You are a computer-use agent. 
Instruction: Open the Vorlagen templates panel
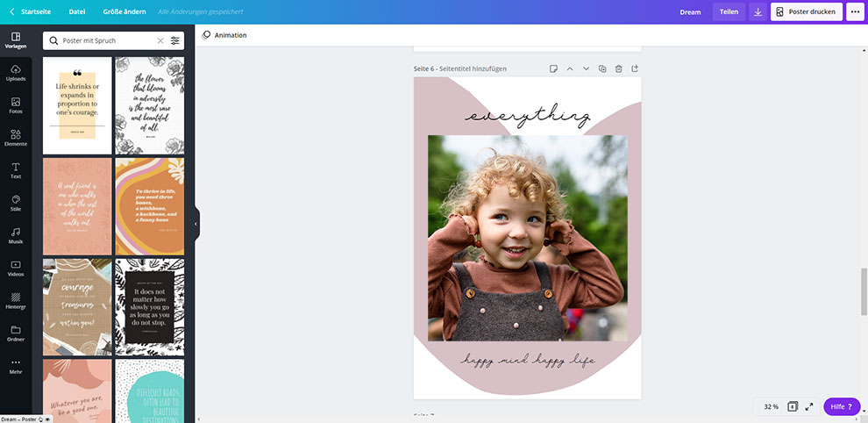(x=16, y=40)
